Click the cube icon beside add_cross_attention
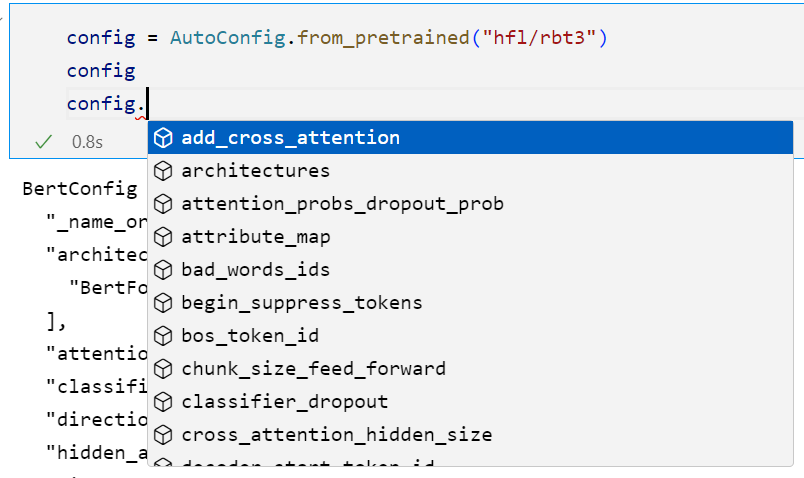Screen dimensions: 804x478 pos(163,138)
